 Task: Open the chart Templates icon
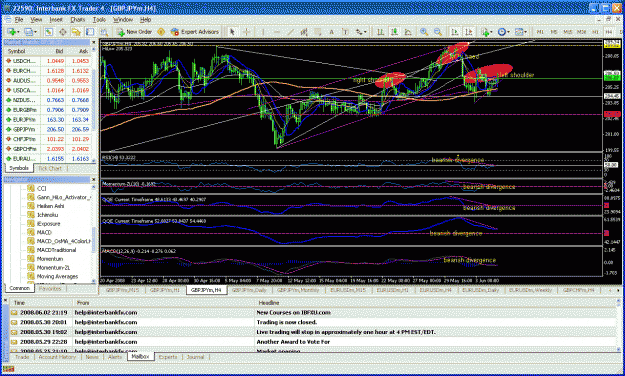tap(519, 32)
